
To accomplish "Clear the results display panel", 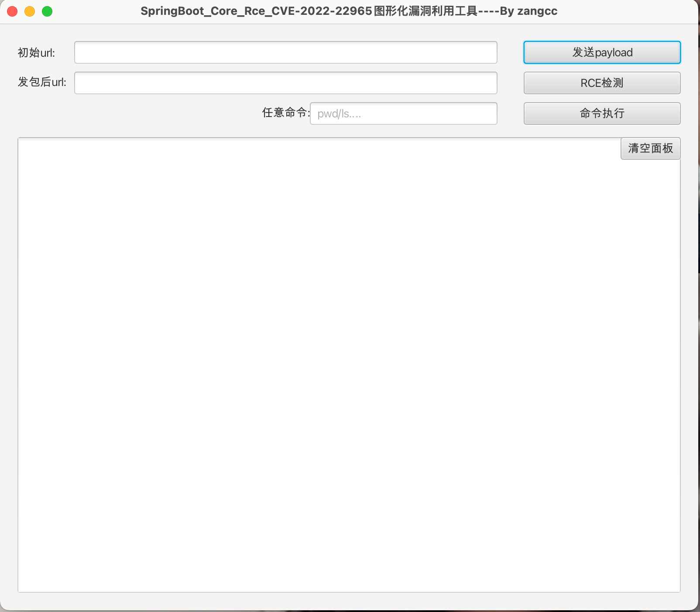I will 650,148.
